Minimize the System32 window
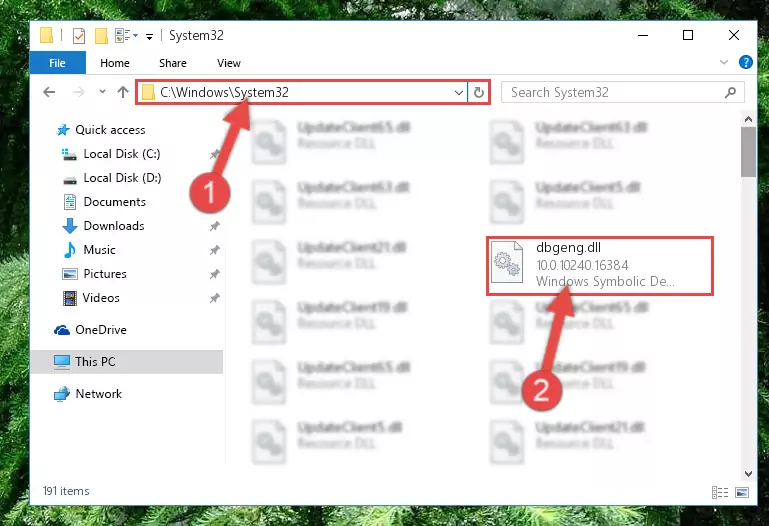The image size is (769, 526). tap(643, 35)
